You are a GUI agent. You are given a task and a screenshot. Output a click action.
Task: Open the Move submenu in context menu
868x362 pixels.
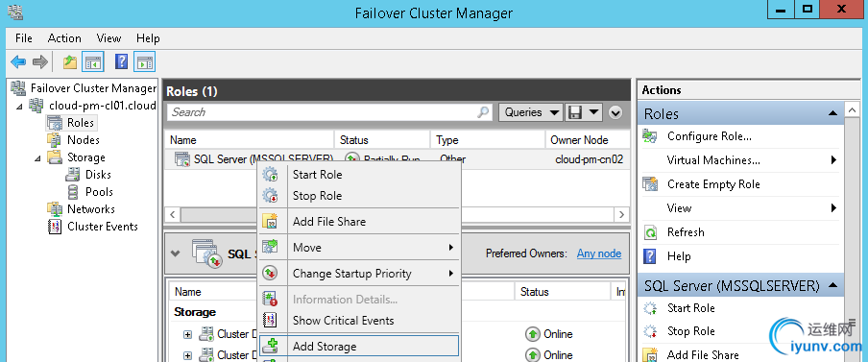click(x=359, y=248)
